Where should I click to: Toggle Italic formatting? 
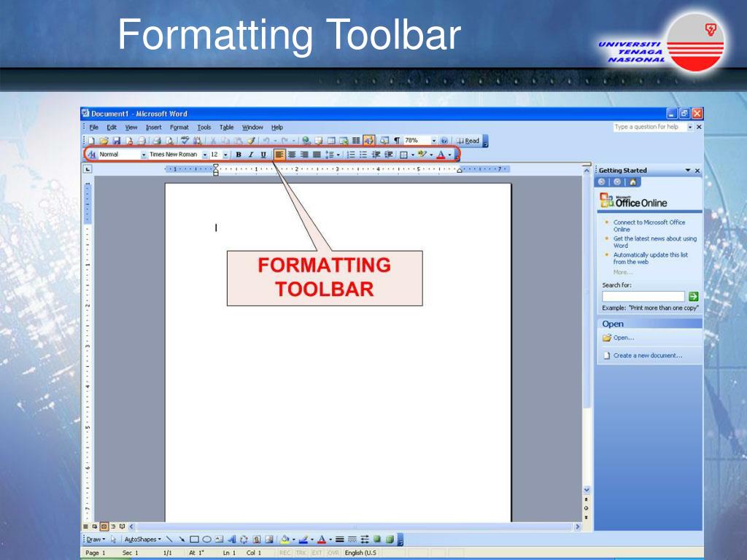pyautogui.click(x=251, y=155)
